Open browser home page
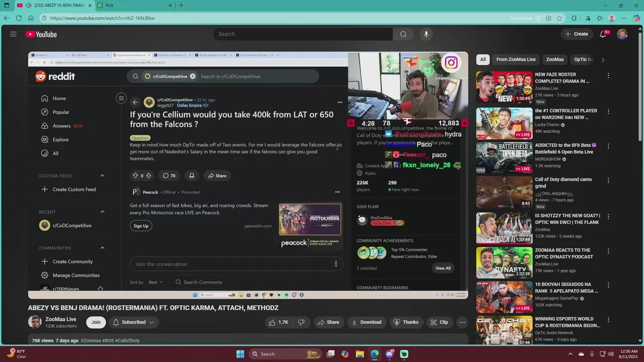Viewport: 644px width, 362px height. coord(31,18)
